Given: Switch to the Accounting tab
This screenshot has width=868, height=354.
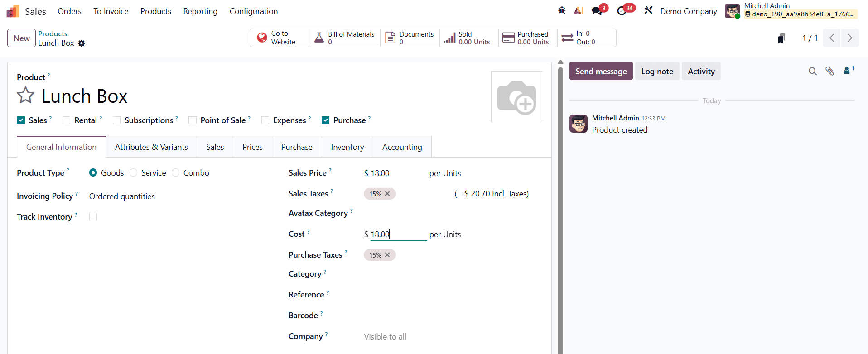Looking at the screenshot, I should click(x=402, y=147).
